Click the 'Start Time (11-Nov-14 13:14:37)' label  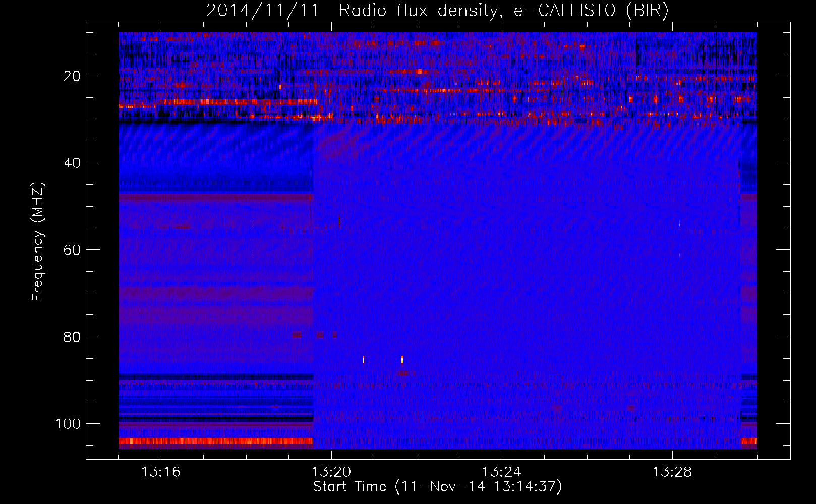437,487
